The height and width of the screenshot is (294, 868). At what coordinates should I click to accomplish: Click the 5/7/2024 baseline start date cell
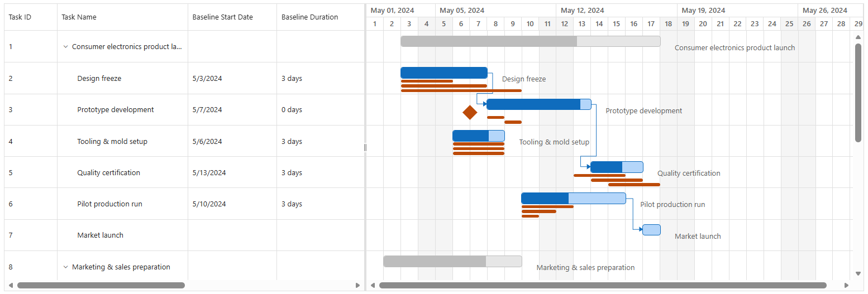click(232, 110)
